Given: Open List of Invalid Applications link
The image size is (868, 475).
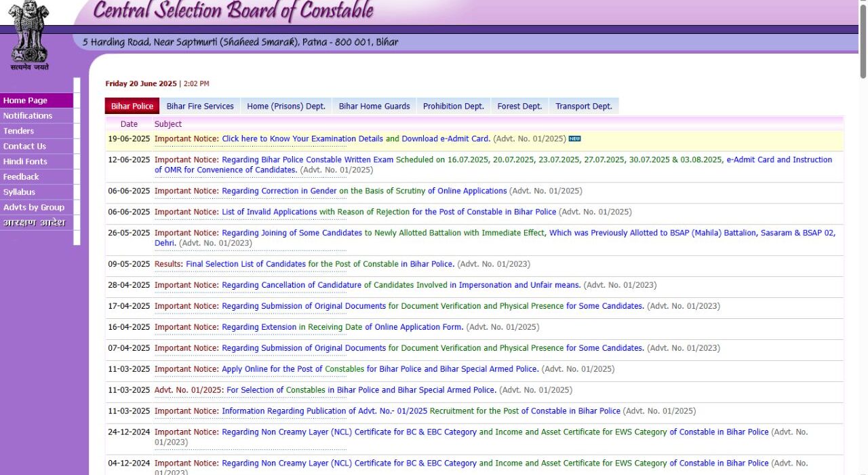Looking at the screenshot, I should [x=269, y=212].
